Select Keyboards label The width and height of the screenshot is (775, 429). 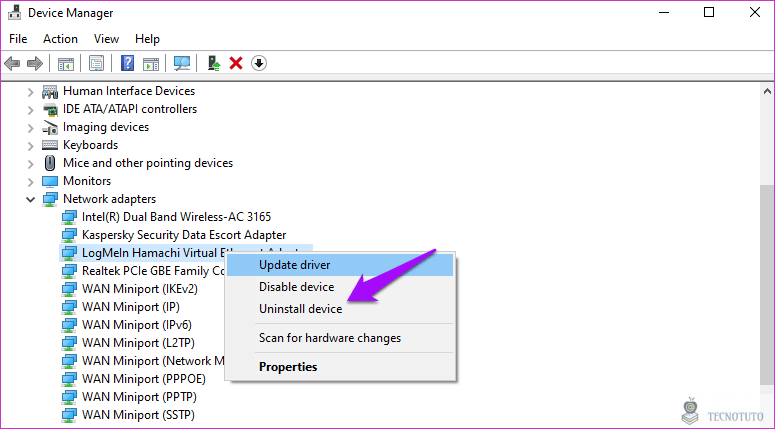coord(90,145)
